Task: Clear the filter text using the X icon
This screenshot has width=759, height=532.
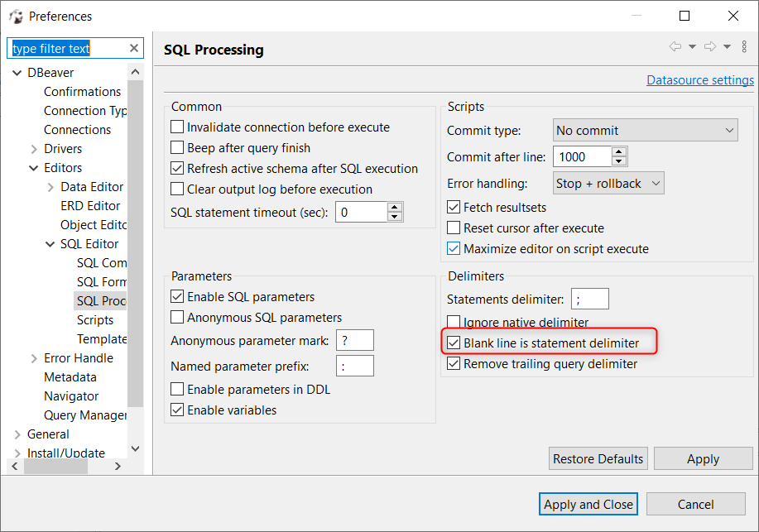Action: (x=133, y=48)
